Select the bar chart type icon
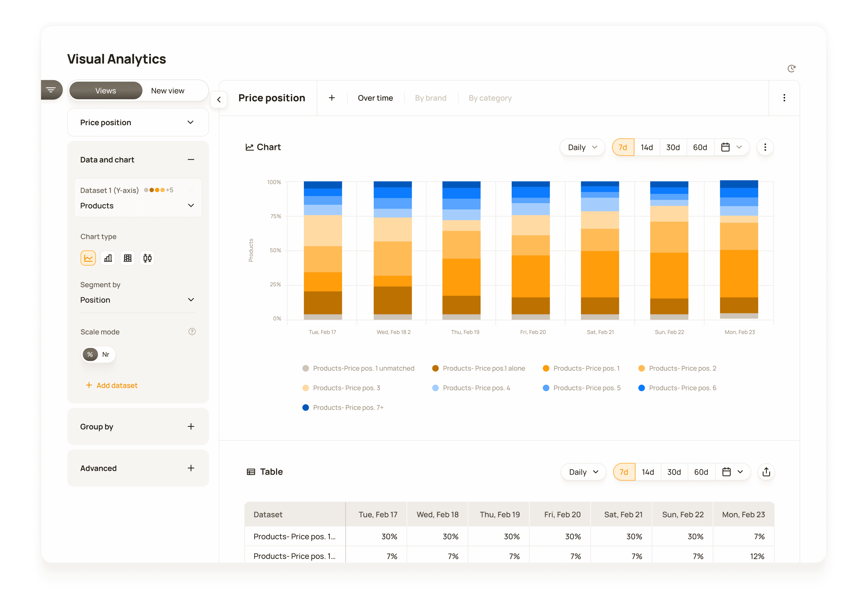This screenshot has height=590, width=868. (x=108, y=258)
